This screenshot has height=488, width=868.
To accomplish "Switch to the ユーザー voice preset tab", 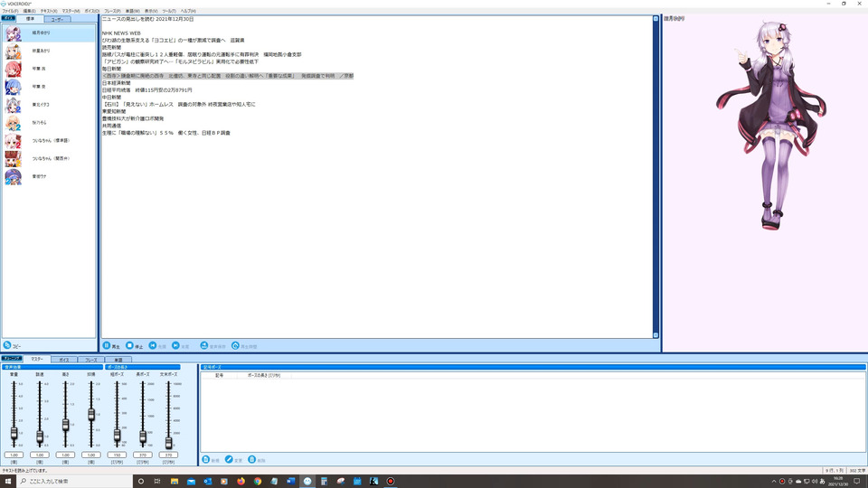I will pos(57,19).
